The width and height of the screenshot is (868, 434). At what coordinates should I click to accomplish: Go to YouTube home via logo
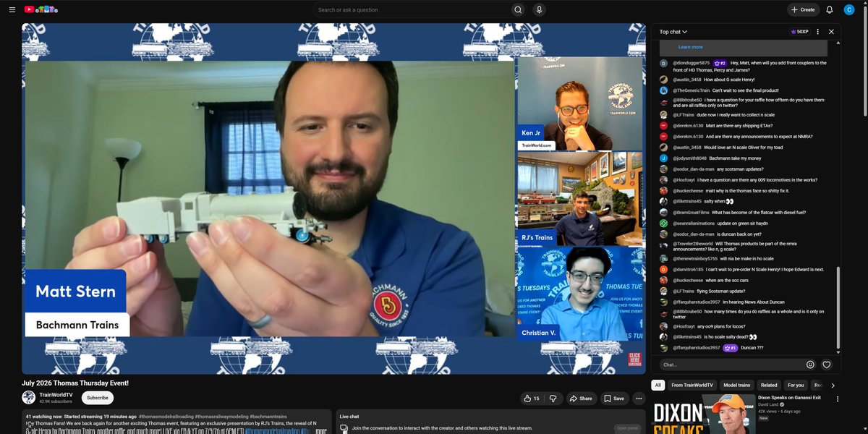(x=41, y=9)
